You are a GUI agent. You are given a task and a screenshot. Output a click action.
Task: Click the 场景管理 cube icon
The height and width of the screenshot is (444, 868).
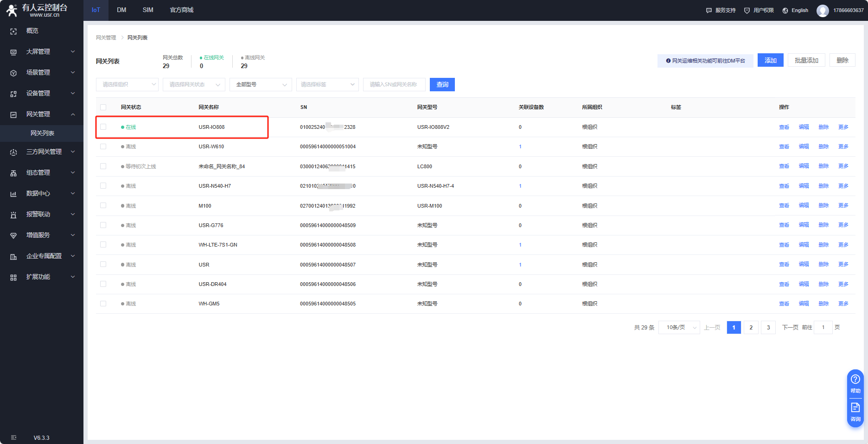13,73
